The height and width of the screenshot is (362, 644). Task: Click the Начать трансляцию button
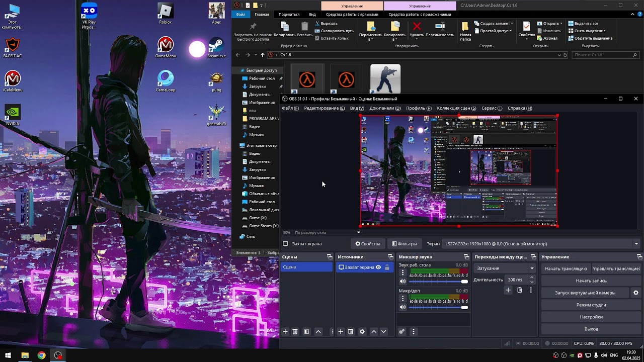[566, 268]
